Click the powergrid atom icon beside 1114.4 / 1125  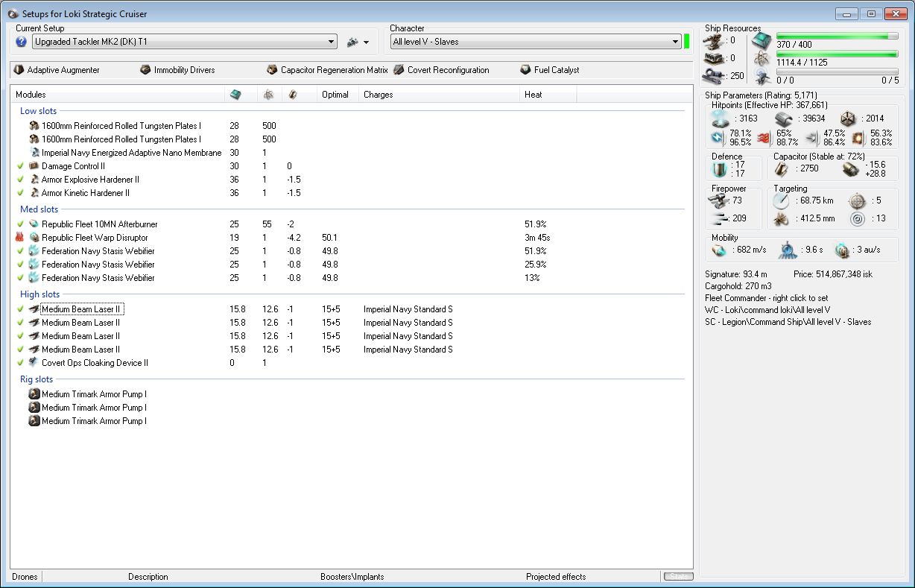tap(762, 59)
